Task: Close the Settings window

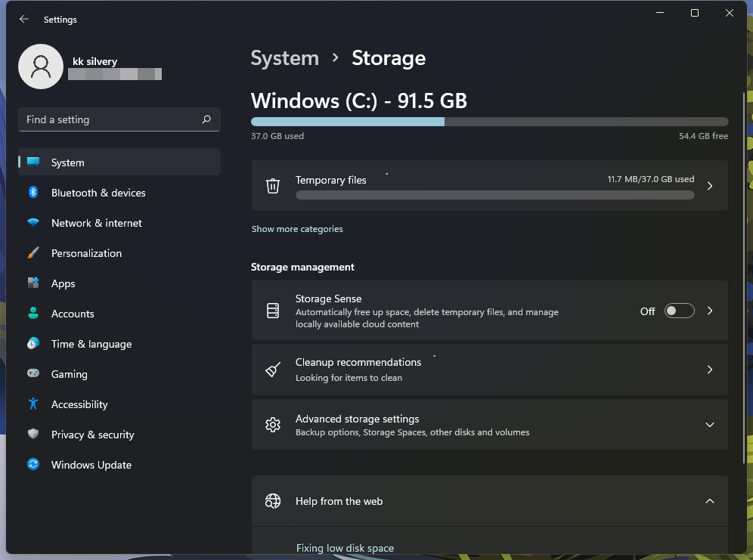Action: coord(729,13)
